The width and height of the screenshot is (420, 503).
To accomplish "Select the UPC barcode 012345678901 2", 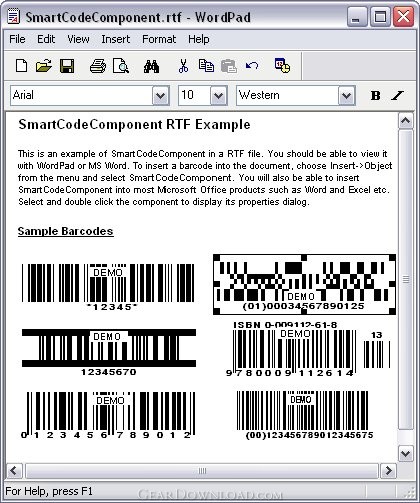I will point(108,415).
